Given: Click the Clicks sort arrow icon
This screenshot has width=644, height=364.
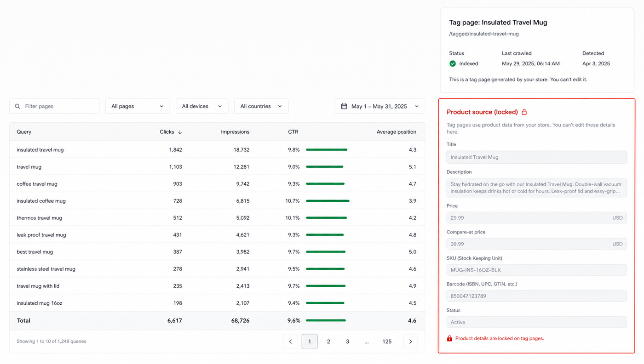Looking at the screenshot, I should 180,132.
